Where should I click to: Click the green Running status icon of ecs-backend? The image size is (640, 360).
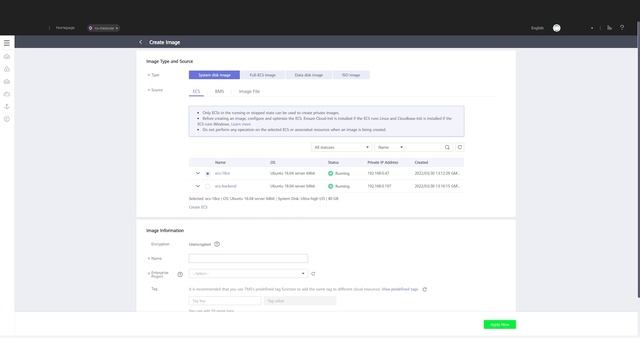[x=331, y=186]
